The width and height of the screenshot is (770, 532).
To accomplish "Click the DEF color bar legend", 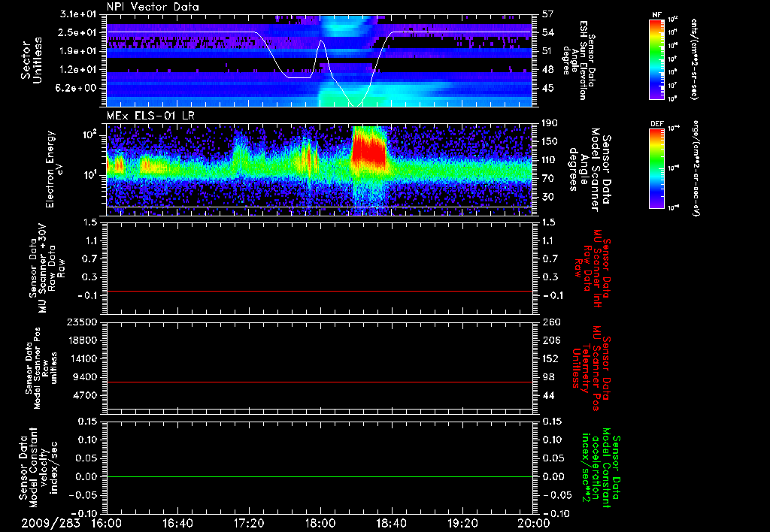I will pyautogui.click(x=656, y=168).
